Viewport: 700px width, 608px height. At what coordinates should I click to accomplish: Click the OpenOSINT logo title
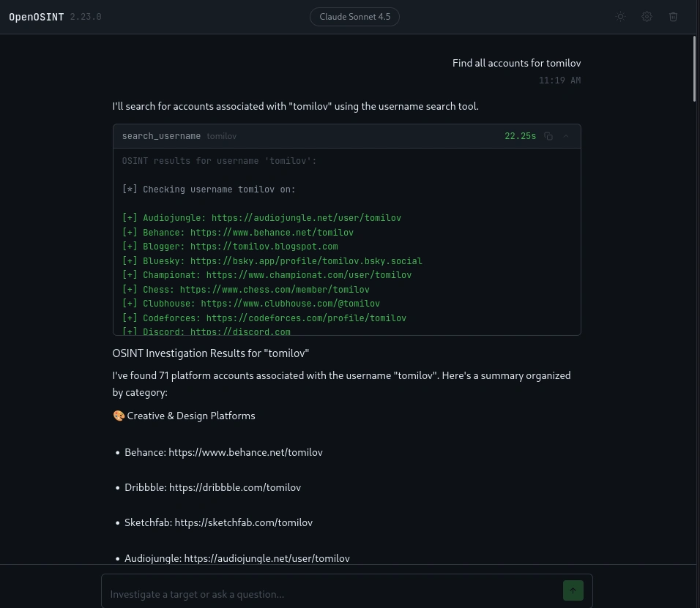pos(36,17)
